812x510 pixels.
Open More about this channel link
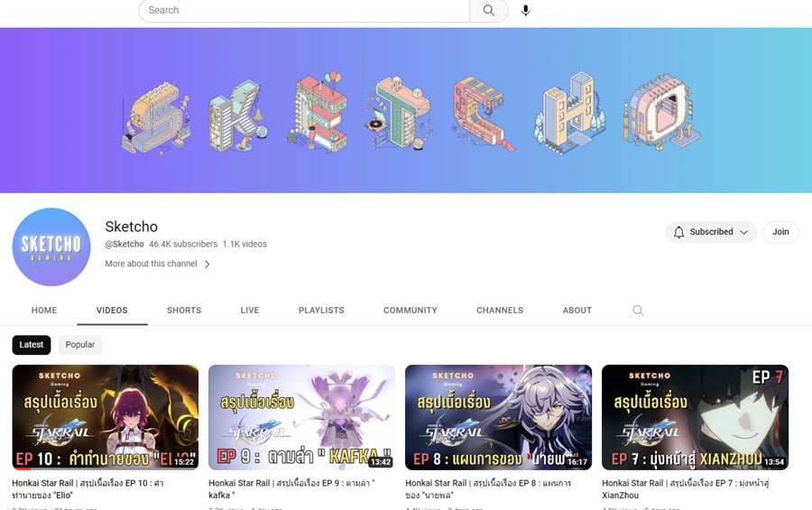(x=152, y=264)
